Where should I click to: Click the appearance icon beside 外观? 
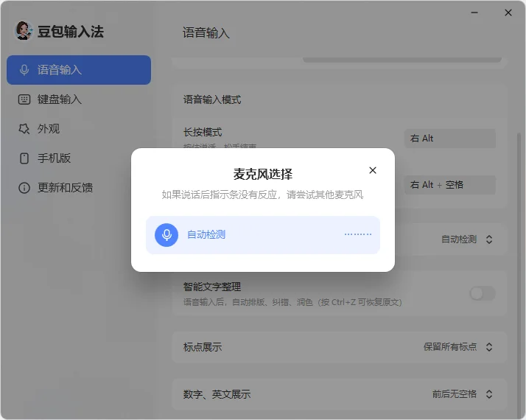[24, 129]
